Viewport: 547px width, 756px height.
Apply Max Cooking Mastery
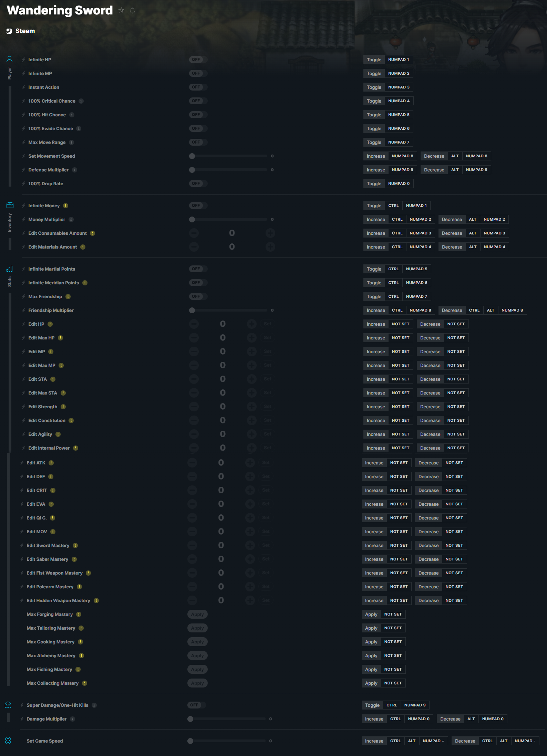tap(197, 642)
